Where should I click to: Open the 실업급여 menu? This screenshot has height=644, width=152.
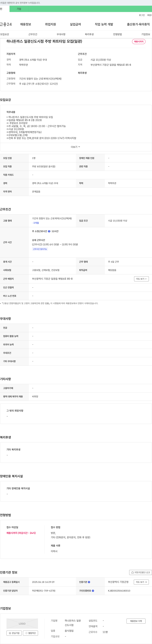(75, 24)
